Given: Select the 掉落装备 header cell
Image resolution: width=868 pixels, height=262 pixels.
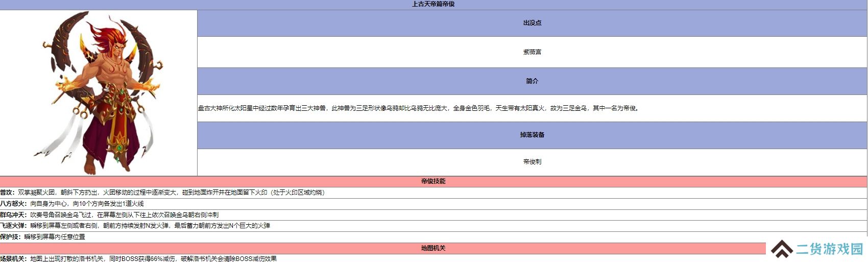Looking at the screenshot, I should click(532, 135).
